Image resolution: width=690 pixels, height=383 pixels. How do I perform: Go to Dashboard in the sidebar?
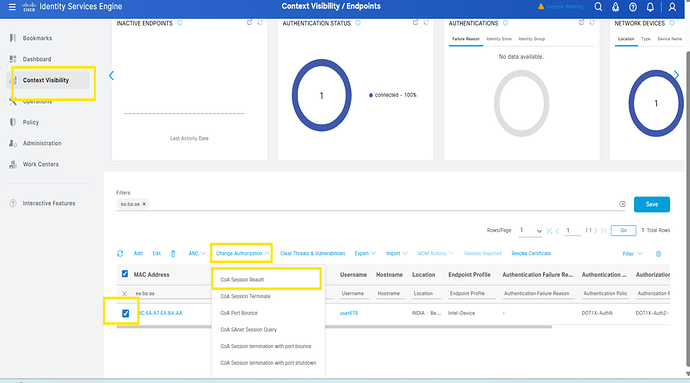[x=37, y=59]
